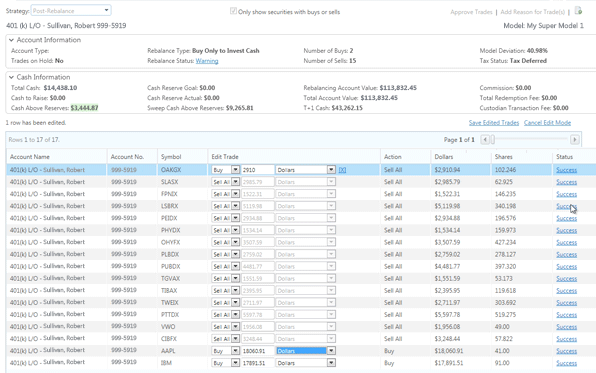Open the Sell All dropdown for PEIDX

235,218
